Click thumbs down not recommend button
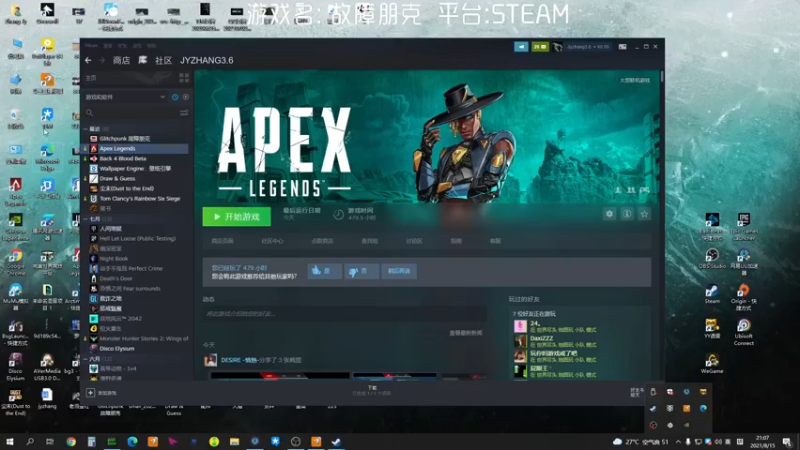This screenshot has height=450, width=800. (361, 271)
